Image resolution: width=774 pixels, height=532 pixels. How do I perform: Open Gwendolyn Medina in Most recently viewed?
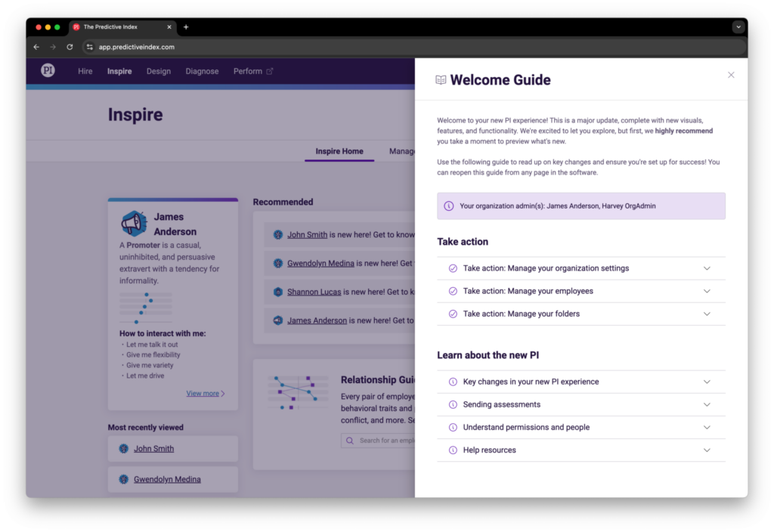(167, 479)
